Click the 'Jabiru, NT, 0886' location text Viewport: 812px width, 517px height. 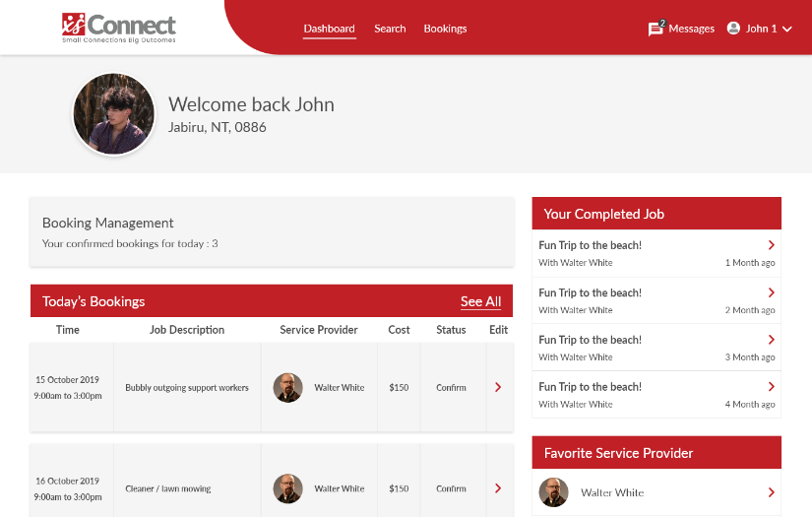[217, 127]
